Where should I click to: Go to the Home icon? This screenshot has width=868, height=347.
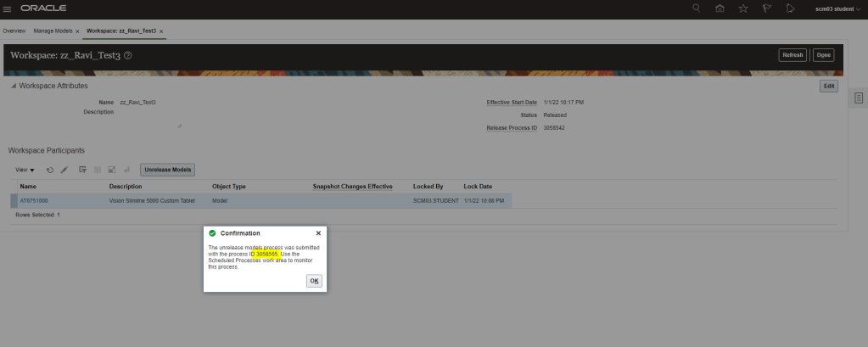(720, 8)
